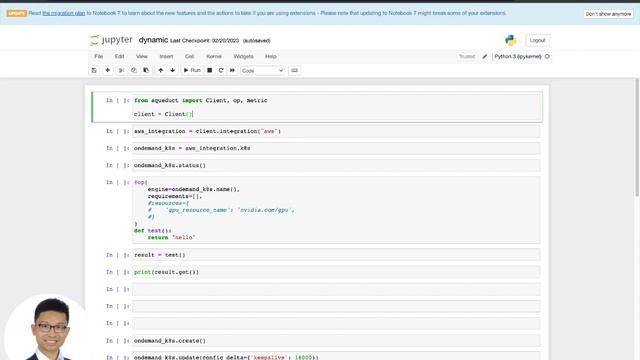Open the Edit menu
This screenshot has width=640, height=360.
(119, 56)
